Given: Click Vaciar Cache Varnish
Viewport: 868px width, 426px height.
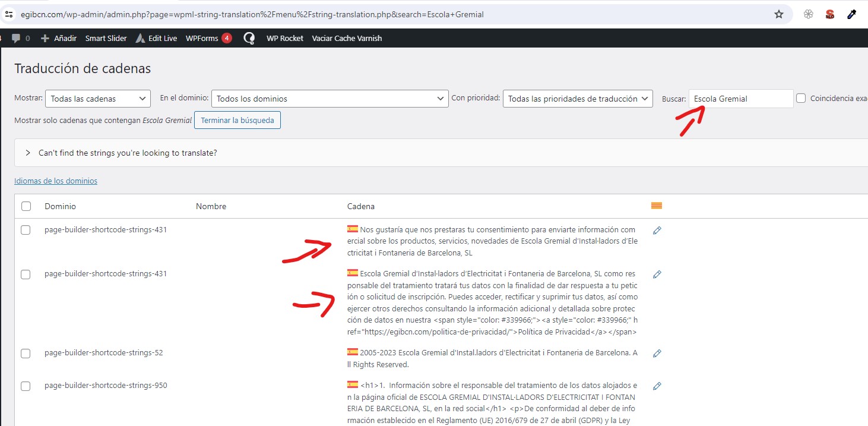Looking at the screenshot, I should pos(347,38).
